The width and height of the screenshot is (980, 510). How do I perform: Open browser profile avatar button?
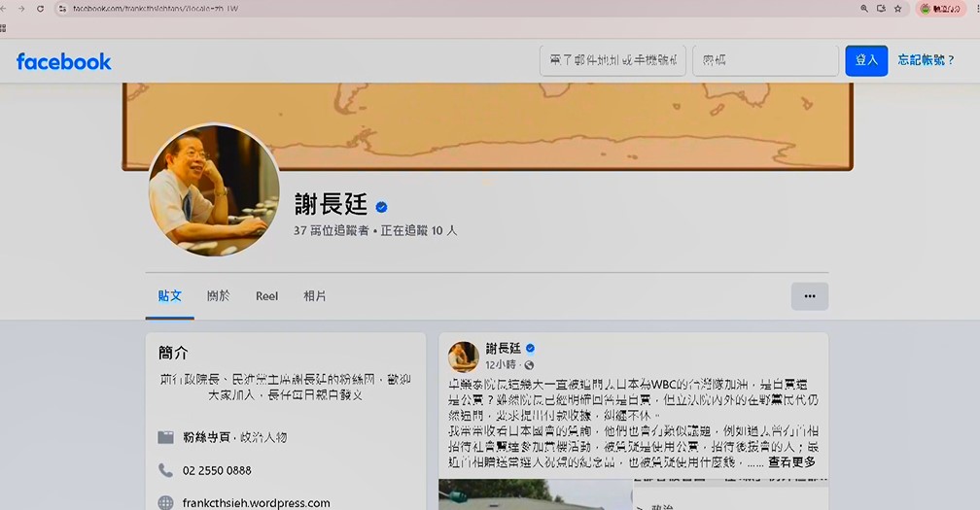[x=941, y=9]
